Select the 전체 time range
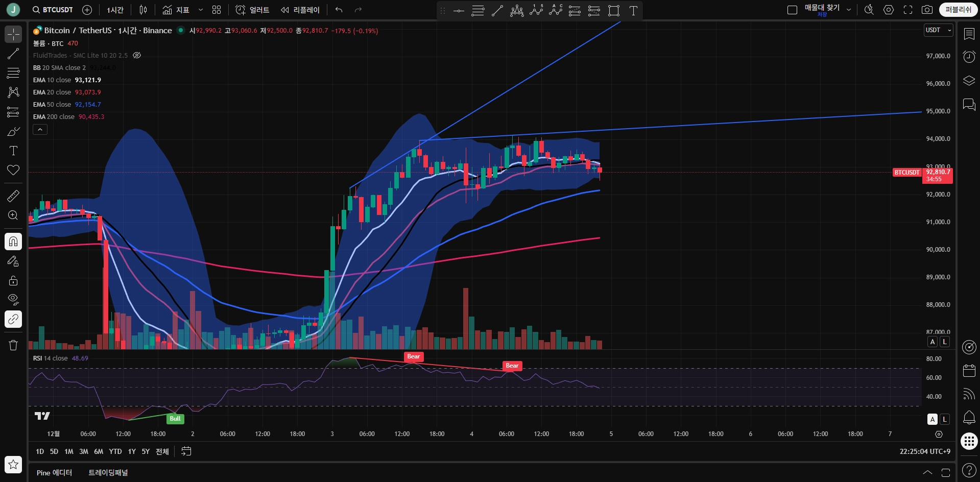The image size is (980, 482). pyautogui.click(x=162, y=451)
